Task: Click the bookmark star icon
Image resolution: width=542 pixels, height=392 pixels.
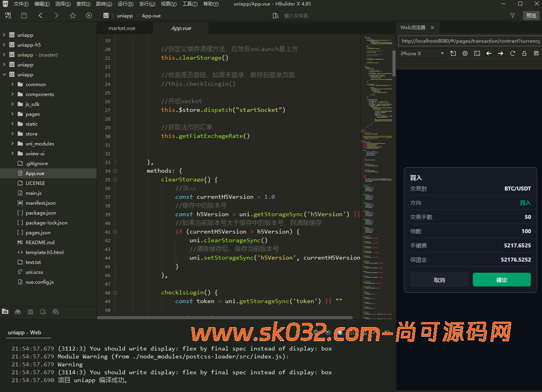Action: click(73, 15)
